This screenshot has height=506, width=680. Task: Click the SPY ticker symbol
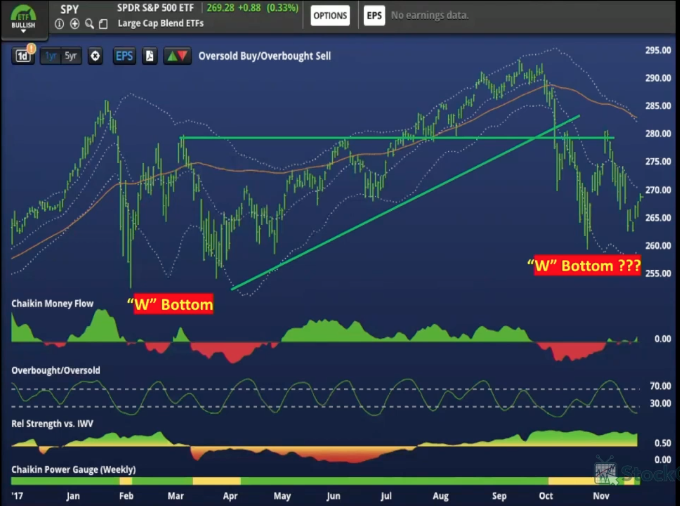point(69,9)
